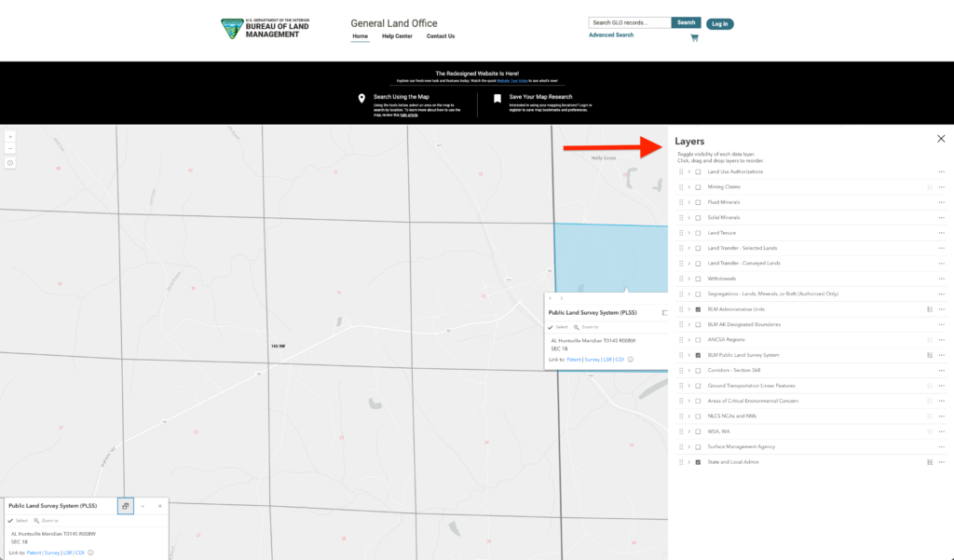Disable the BLM Administrative Units checkbox

click(698, 309)
